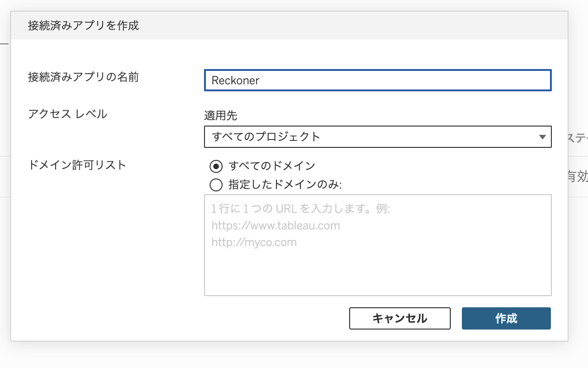The width and height of the screenshot is (588, 368).
Task: Click the ドメイン許可リスト label
Action: point(77,165)
